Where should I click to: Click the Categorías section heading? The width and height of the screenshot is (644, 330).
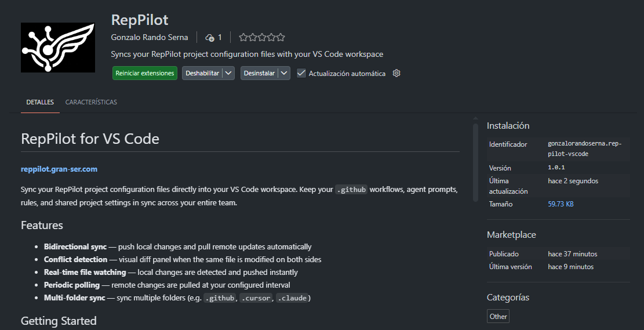(x=508, y=298)
